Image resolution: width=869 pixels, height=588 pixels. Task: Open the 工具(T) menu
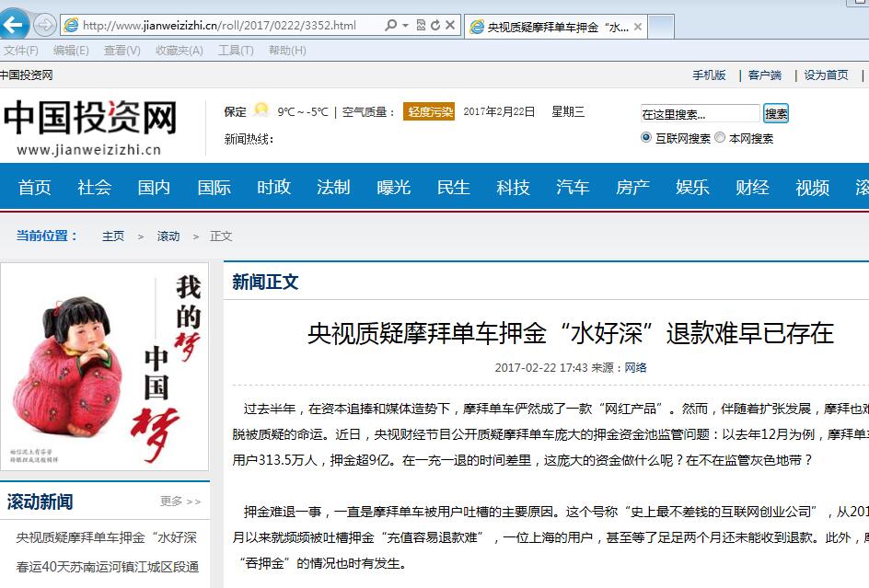(236, 51)
